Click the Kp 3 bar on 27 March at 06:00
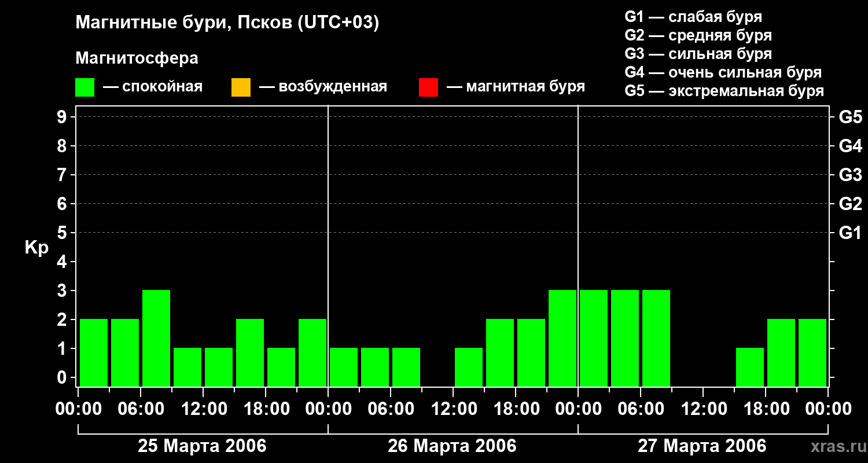This screenshot has height=463, width=868. (x=656, y=338)
